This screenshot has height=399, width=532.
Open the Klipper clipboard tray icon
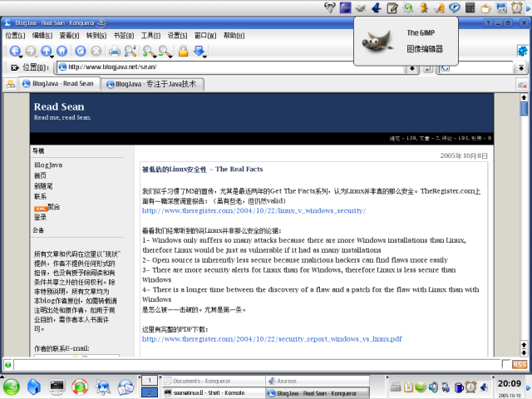coord(408,387)
